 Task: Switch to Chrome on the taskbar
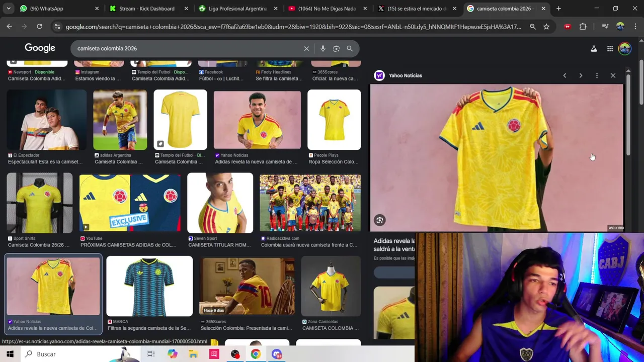point(256,354)
